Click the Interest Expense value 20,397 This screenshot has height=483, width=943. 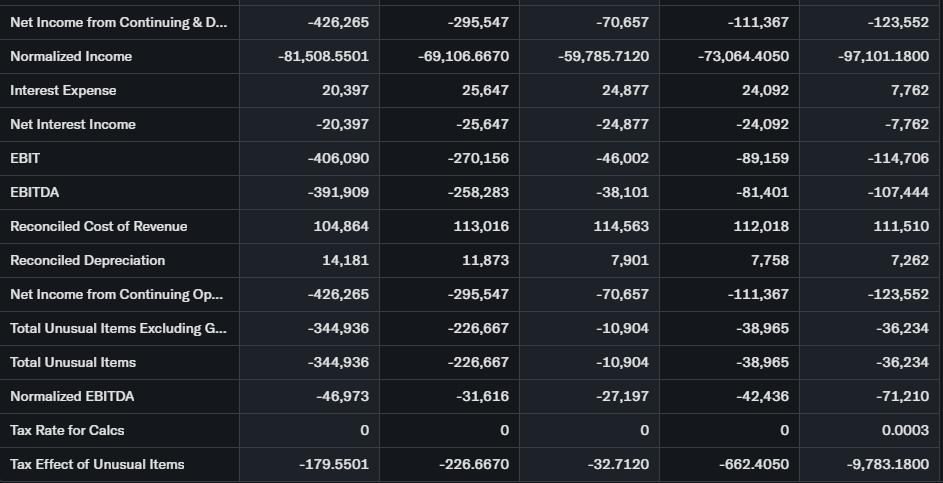click(x=345, y=90)
